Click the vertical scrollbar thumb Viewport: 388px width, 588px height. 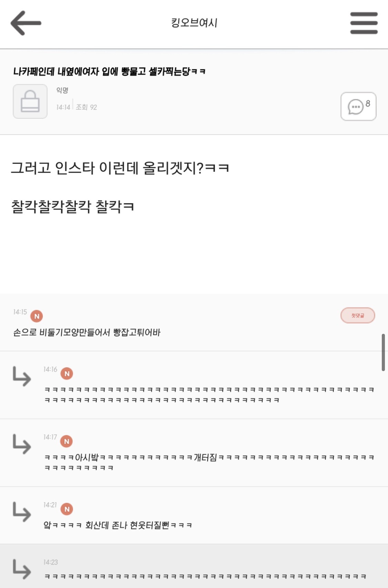383,352
